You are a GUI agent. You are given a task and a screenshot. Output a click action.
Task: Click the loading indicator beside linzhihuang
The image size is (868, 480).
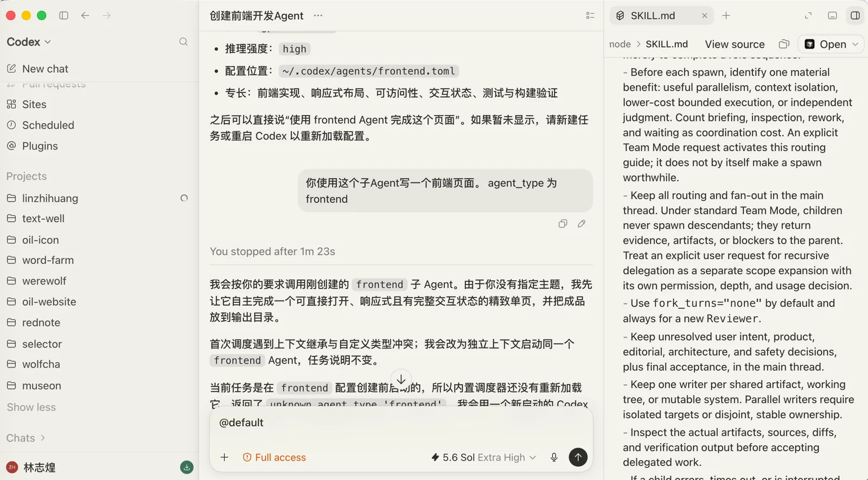tap(184, 198)
